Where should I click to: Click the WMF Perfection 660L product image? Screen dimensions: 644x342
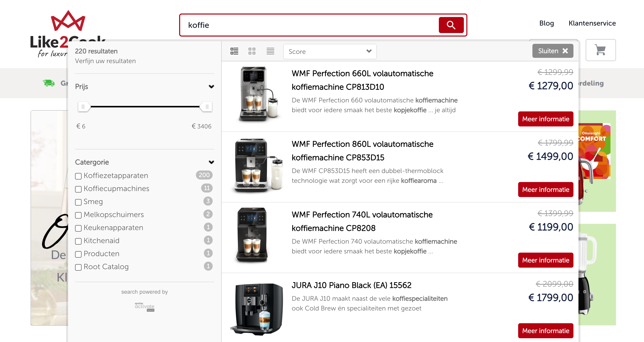pyautogui.click(x=258, y=94)
